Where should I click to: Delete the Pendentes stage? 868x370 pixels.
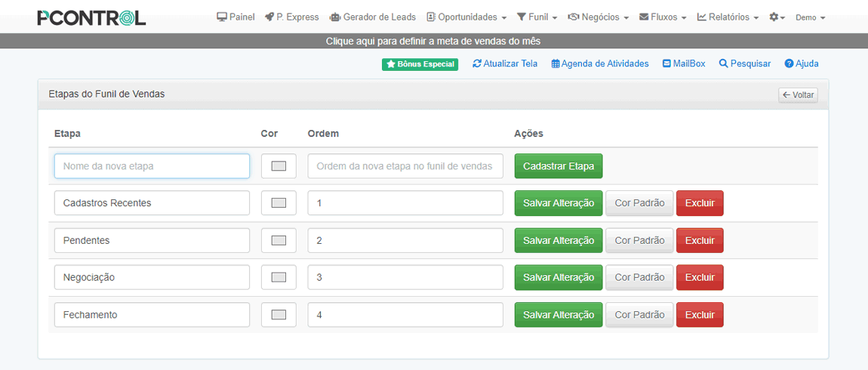pos(700,240)
